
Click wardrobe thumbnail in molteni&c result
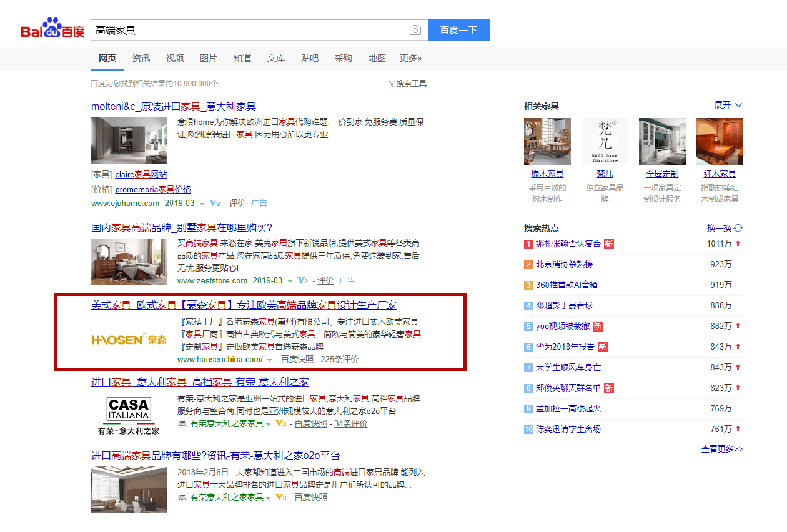click(129, 141)
